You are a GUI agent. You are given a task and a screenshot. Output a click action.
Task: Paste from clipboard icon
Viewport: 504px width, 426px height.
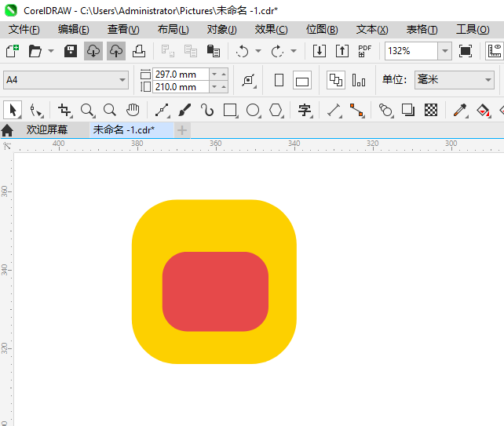click(214, 51)
